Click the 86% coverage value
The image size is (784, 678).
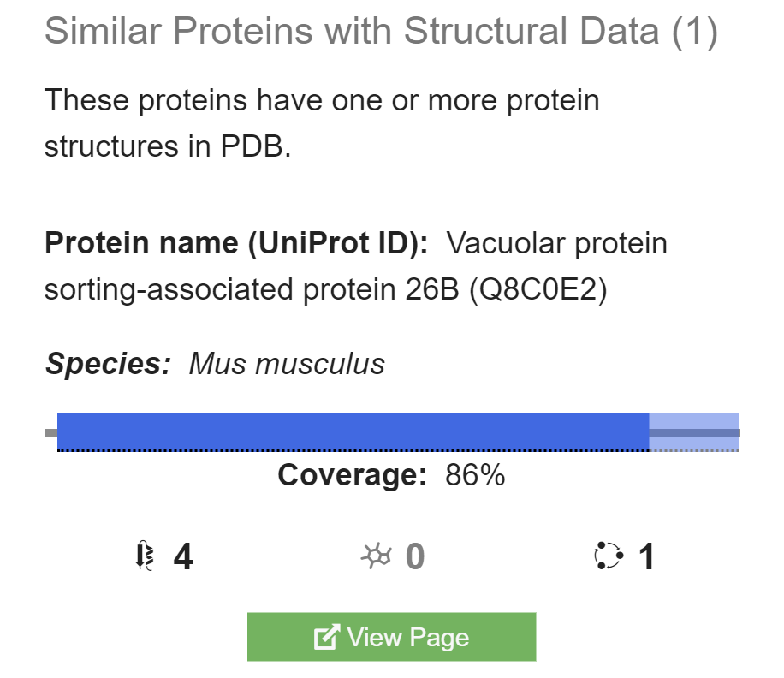coord(475,475)
